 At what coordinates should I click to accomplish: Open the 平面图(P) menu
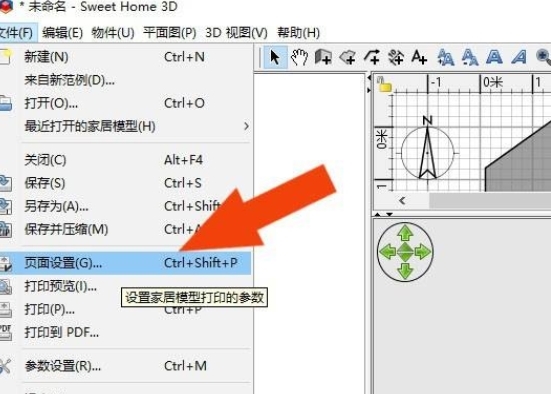(x=170, y=33)
